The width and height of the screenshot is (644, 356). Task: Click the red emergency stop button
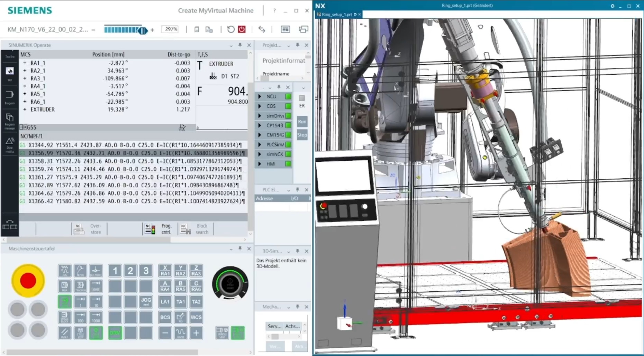coord(28,281)
